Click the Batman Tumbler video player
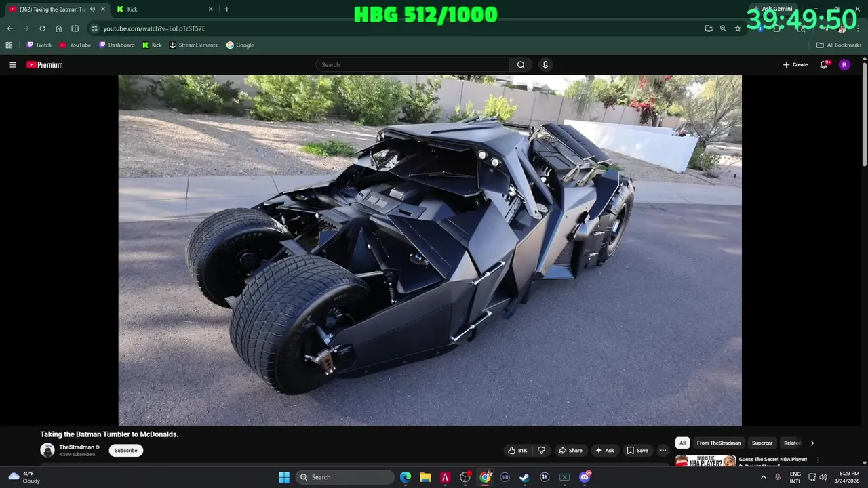The image size is (868, 488). [430, 250]
